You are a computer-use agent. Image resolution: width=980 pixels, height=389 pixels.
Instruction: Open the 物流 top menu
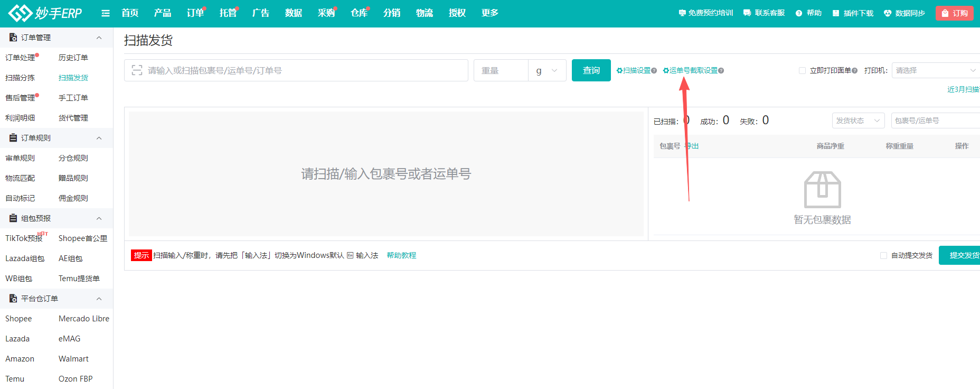[424, 13]
